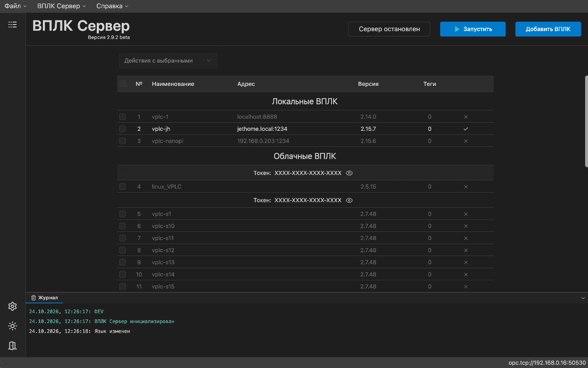Click the Версия column header
Screen dimensions: 588x368
pos(368,84)
